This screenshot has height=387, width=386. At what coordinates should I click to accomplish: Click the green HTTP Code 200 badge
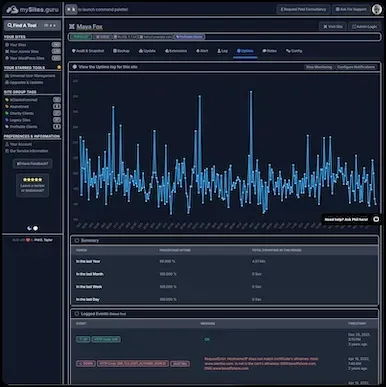tap(106, 339)
